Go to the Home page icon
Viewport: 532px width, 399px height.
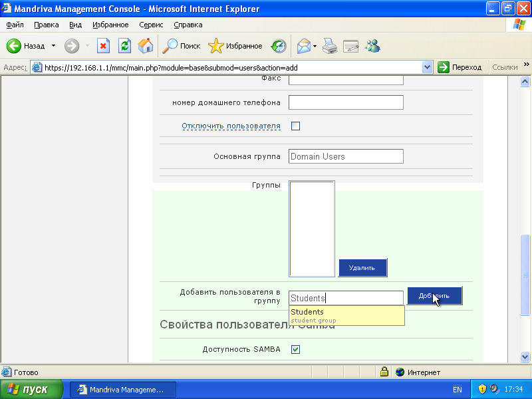point(146,46)
